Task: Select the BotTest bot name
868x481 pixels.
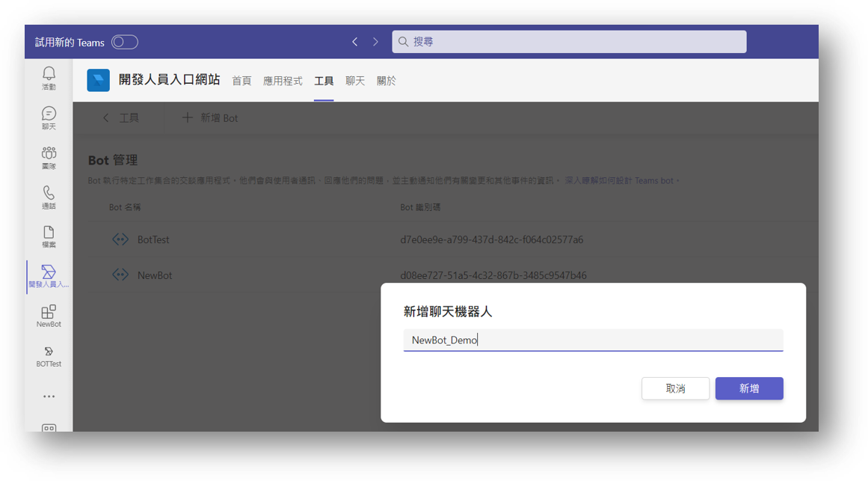Action: pyautogui.click(x=153, y=239)
